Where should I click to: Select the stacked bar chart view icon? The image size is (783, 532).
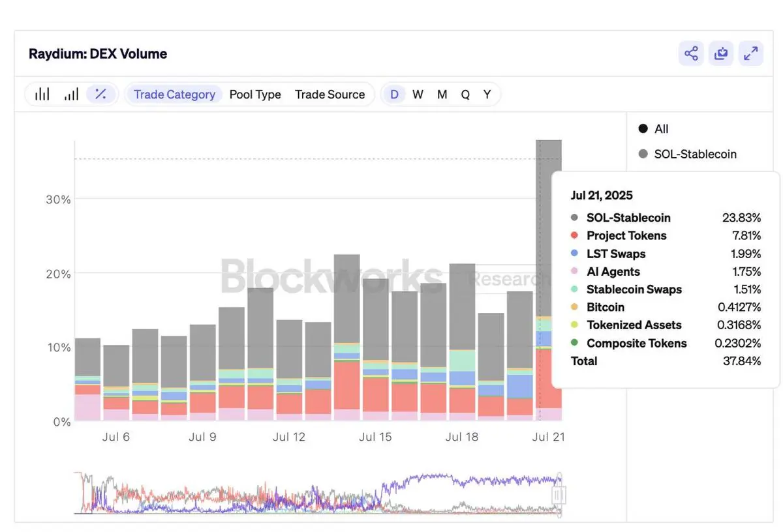point(42,95)
